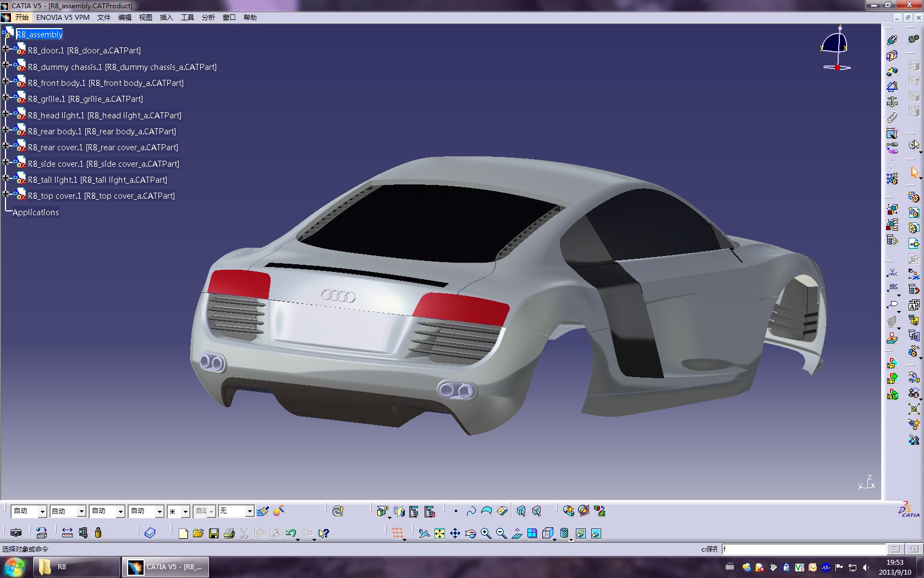Click the Windows Start orb

click(x=14, y=567)
